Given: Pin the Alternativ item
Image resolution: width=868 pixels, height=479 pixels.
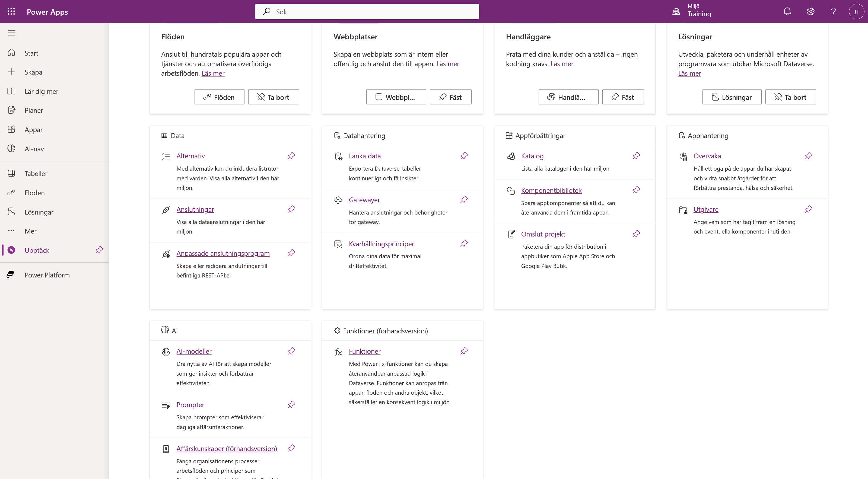Looking at the screenshot, I should [x=291, y=156].
